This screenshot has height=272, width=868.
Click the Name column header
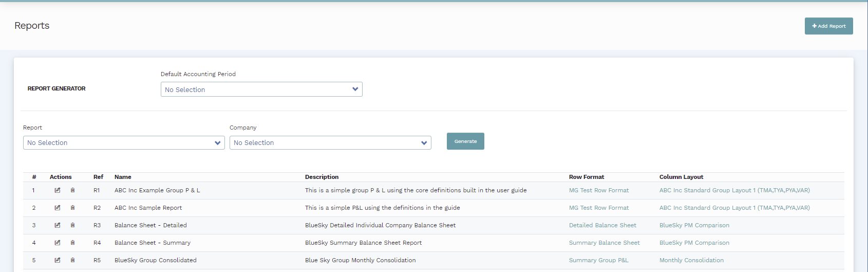[x=123, y=177]
